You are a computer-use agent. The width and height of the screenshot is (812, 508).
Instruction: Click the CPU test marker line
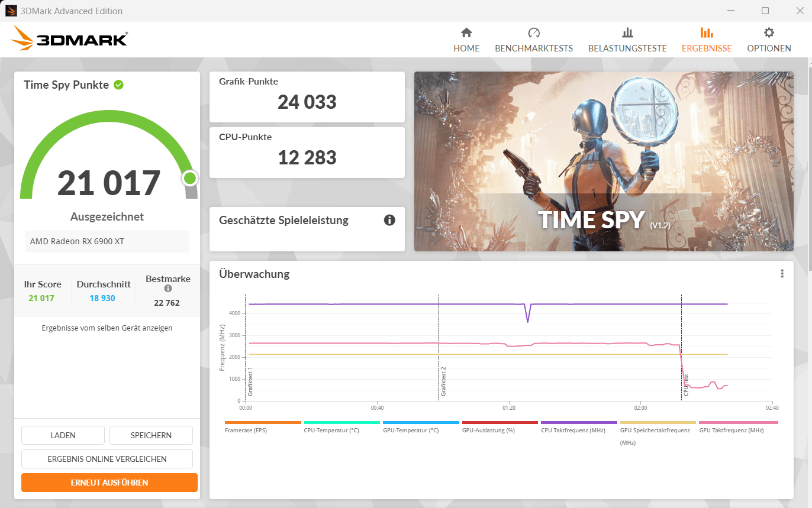pyautogui.click(x=681, y=347)
